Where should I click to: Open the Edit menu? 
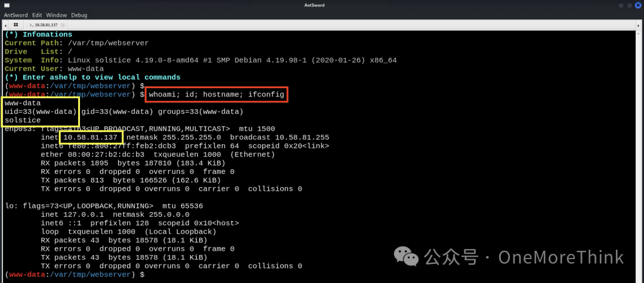pos(38,15)
